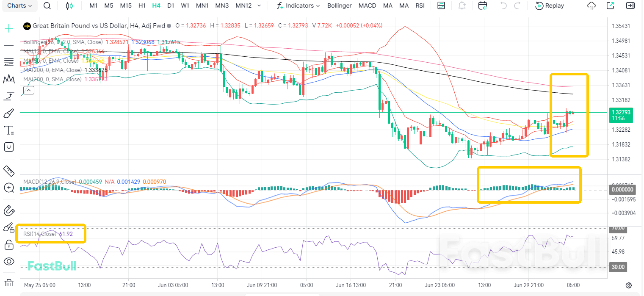Open the go-to-date calendar icon
This screenshot has width=644, height=296.
[483, 6]
